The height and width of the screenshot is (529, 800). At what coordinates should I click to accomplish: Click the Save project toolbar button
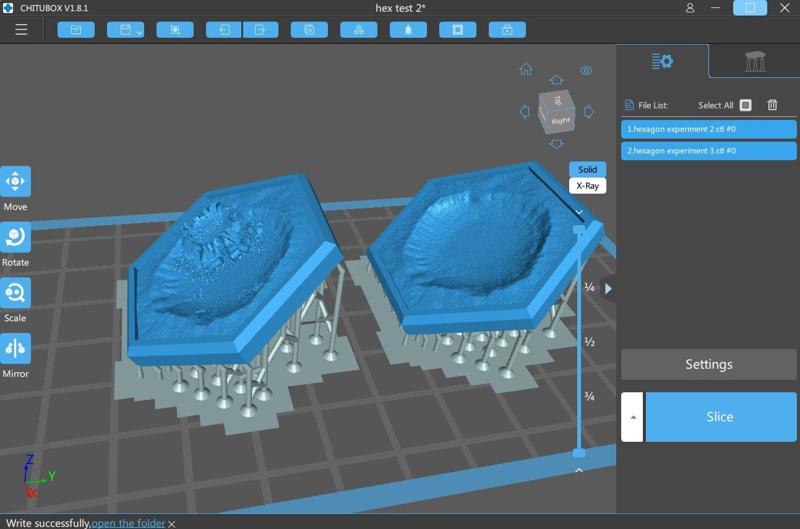(126, 30)
